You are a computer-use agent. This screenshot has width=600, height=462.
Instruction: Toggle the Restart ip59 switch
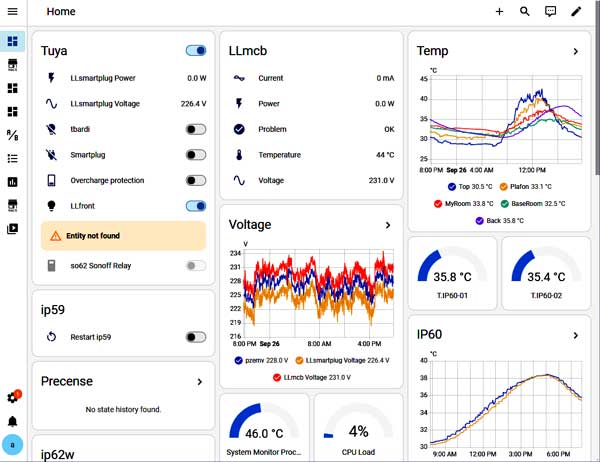pyautogui.click(x=196, y=337)
